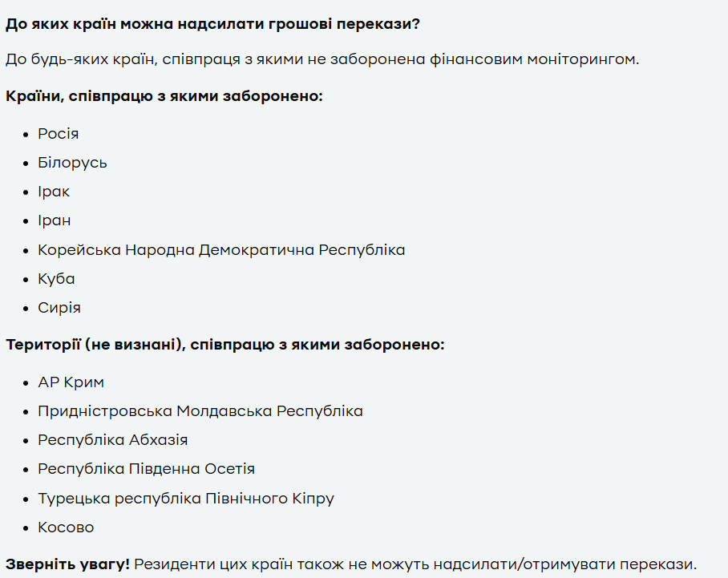Click the "Іран" list entry
The width and height of the screenshot is (728, 578).
pos(55,220)
